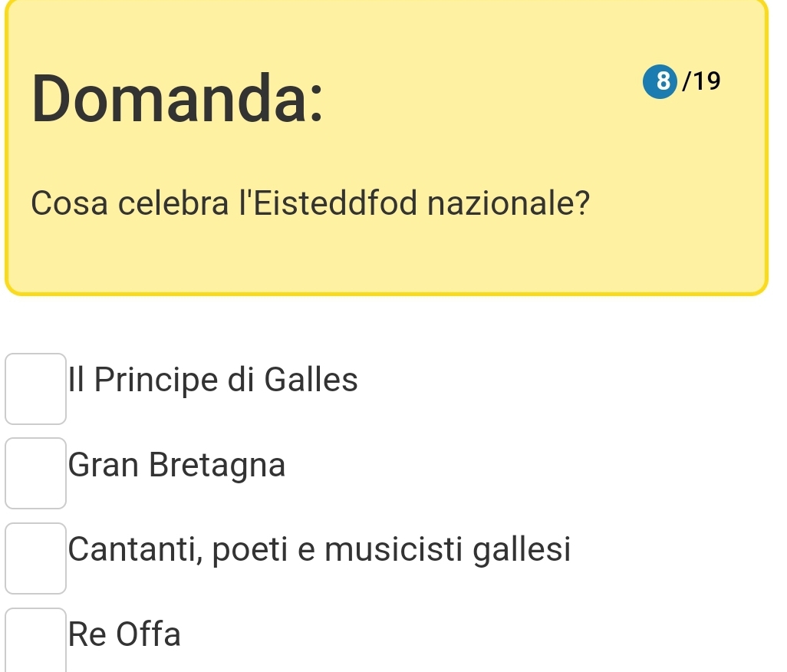Select the Cantanti, poeti e musicisti gallesi checkbox

tap(35, 558)
